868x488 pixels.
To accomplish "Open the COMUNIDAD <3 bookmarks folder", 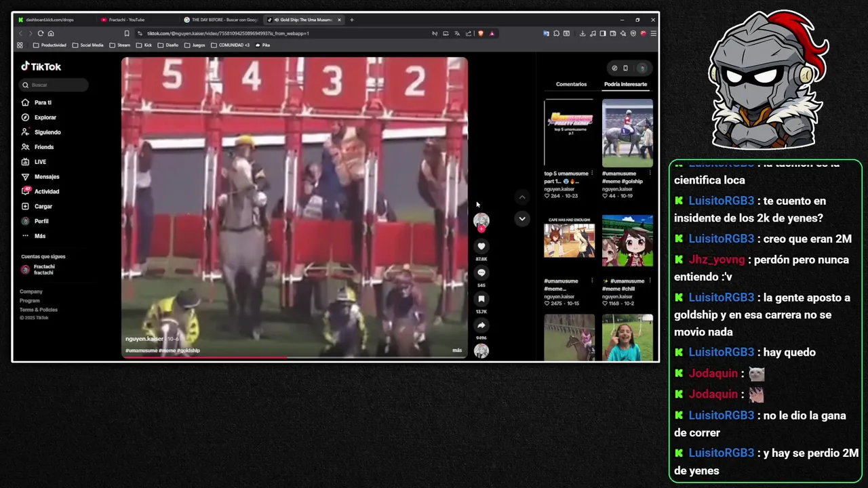I will click(230, 45).
